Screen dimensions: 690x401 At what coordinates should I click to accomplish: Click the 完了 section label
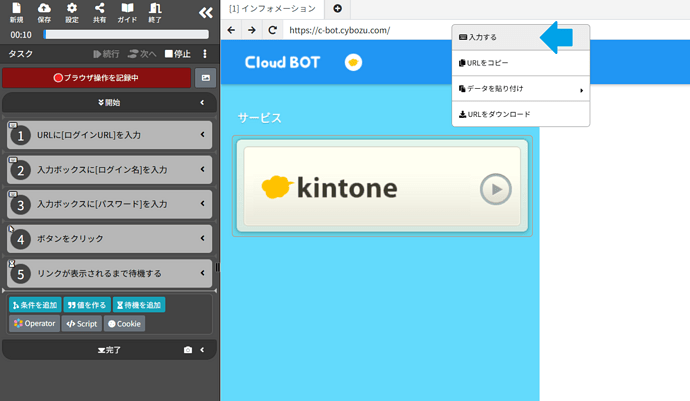tap(109, 350)
